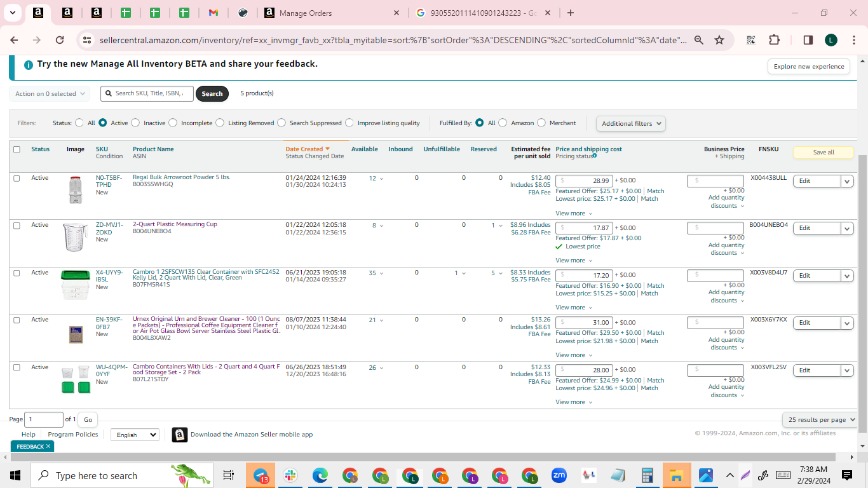Expand View more under the $17.87 price

pyautogui.click(x=574, y=261)
